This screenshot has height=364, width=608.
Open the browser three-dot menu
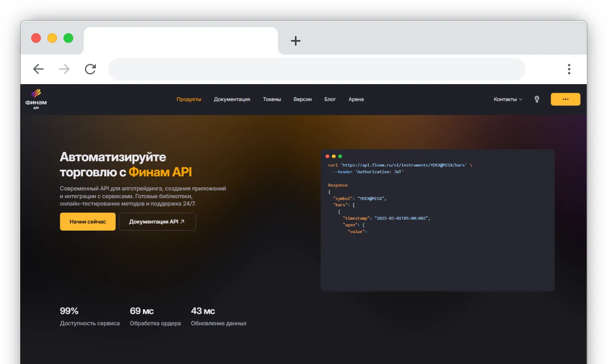(x=569, y=69)
